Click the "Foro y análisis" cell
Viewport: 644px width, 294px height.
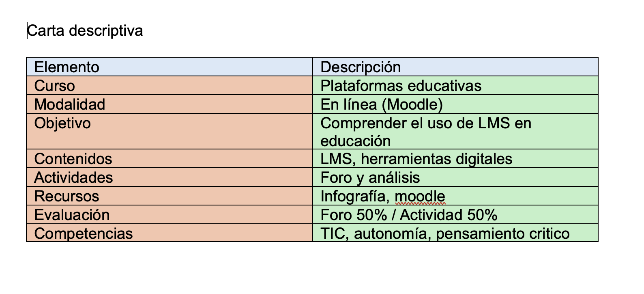(x=370, y=177)
